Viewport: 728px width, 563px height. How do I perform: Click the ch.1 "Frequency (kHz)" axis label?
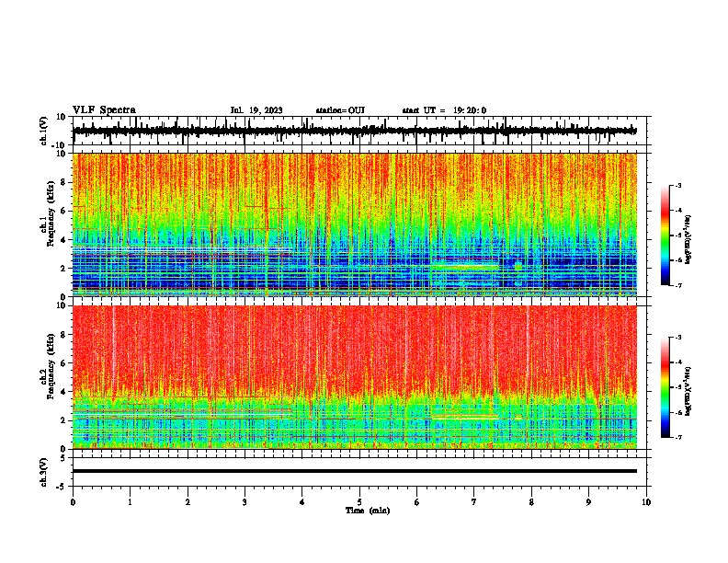50,213
